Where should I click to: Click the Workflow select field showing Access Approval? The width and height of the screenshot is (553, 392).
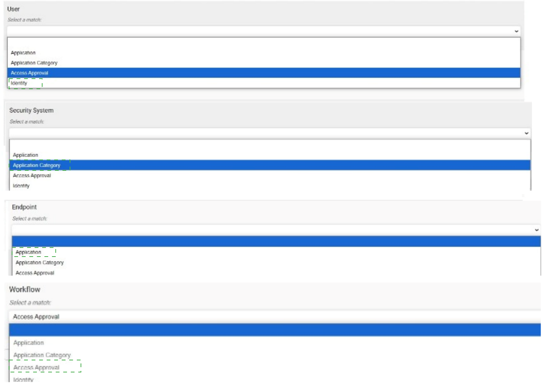click(275, 317)
